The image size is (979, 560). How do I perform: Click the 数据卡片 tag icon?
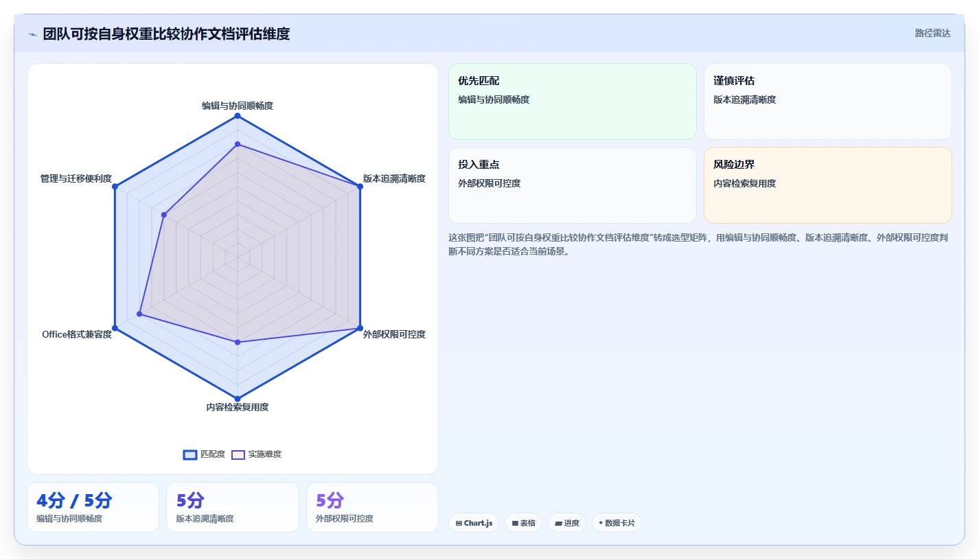[x=601, y=523]
